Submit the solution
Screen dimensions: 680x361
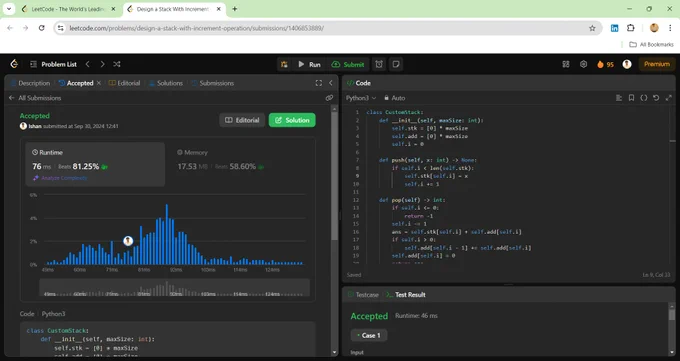click(348, 64)
